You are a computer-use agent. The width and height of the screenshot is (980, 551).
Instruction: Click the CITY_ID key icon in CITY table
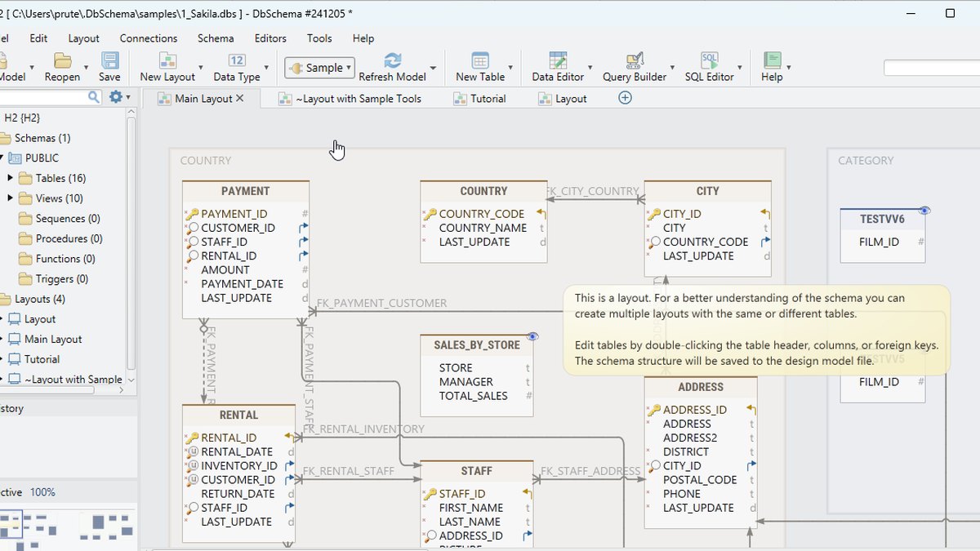pyautogui.click(x=654, y=214)
